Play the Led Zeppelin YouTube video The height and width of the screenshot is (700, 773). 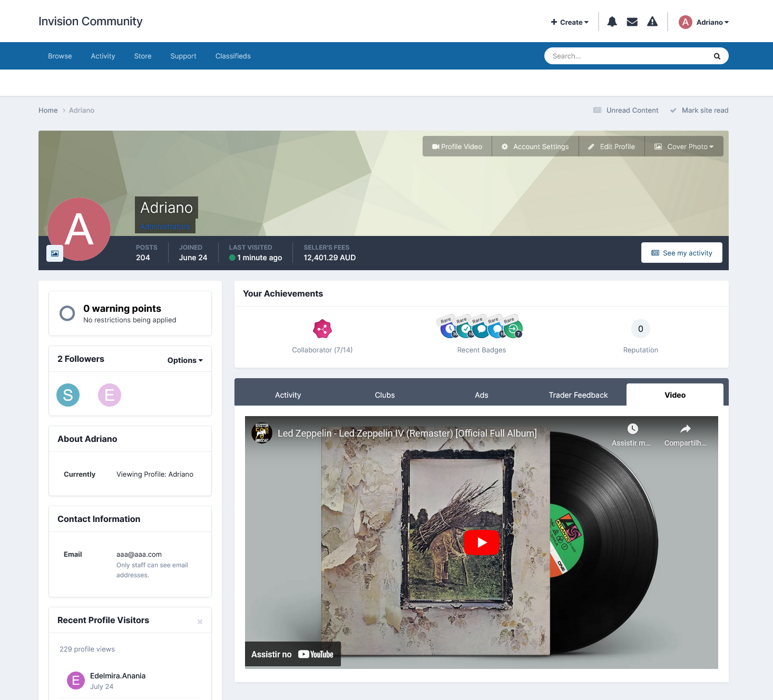[x=481, y=543]
